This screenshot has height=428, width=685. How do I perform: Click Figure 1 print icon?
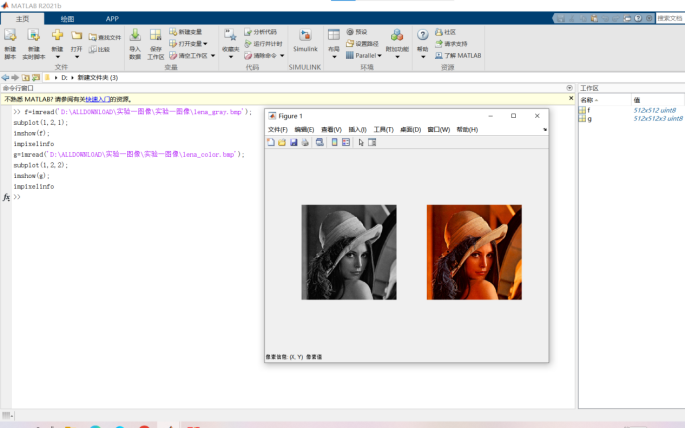click(x=305, y=142)
